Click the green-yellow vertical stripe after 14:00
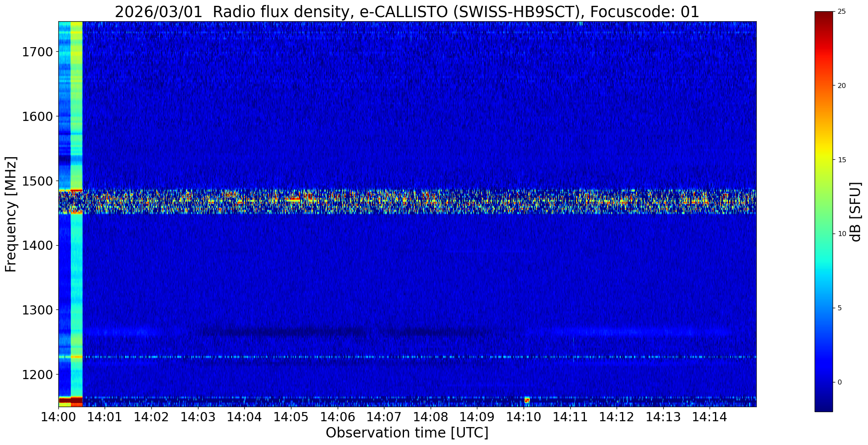The height and width of the screenshot is (445, 868). pos(77,214)
